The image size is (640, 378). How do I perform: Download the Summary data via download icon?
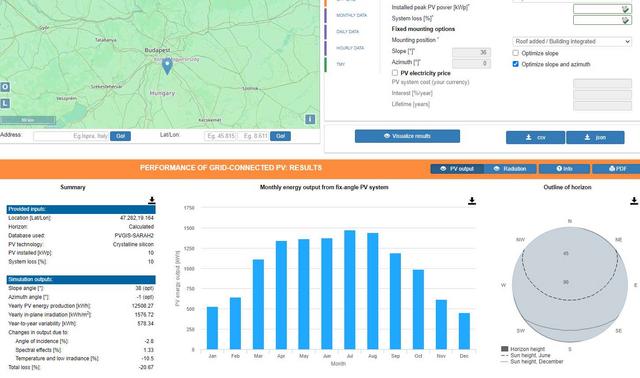(x=151, y=200)
